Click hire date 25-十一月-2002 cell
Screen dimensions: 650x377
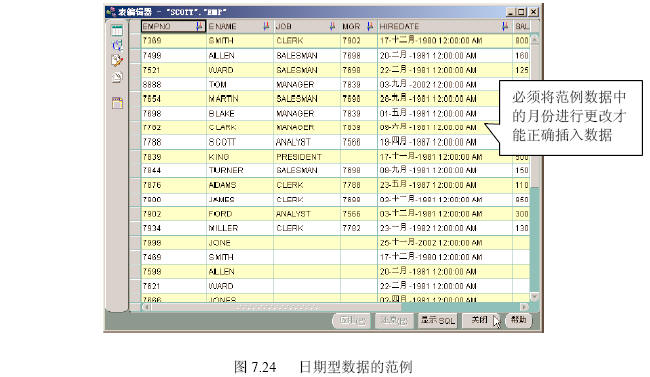444,243
